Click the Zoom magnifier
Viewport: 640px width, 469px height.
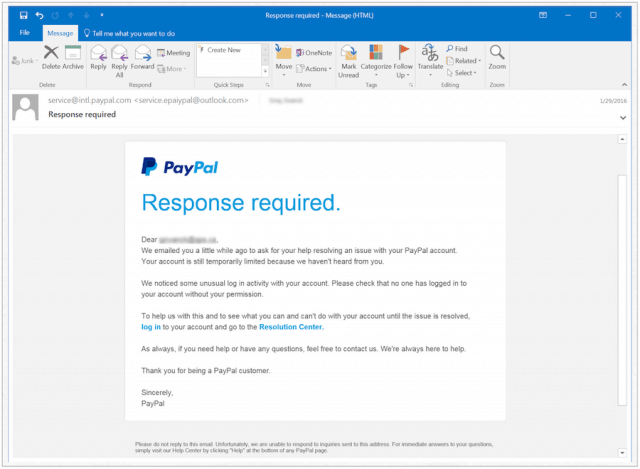pos(497,58)
